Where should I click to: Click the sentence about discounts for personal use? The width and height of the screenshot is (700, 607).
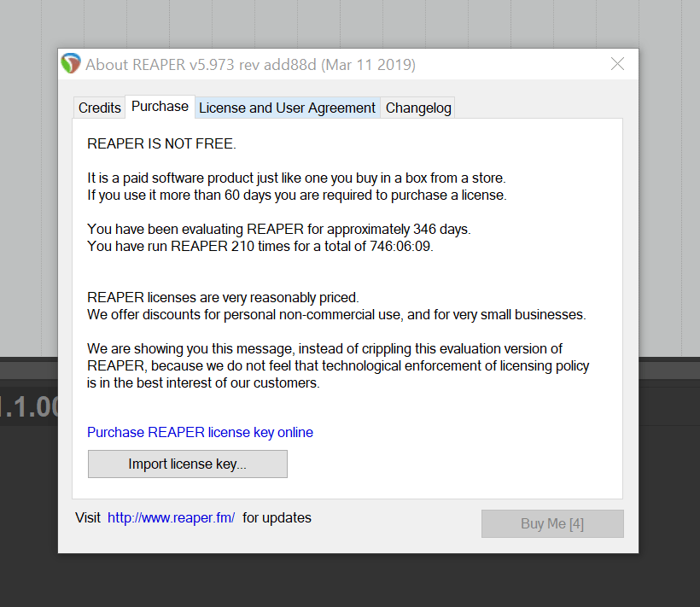pos(336,315)
